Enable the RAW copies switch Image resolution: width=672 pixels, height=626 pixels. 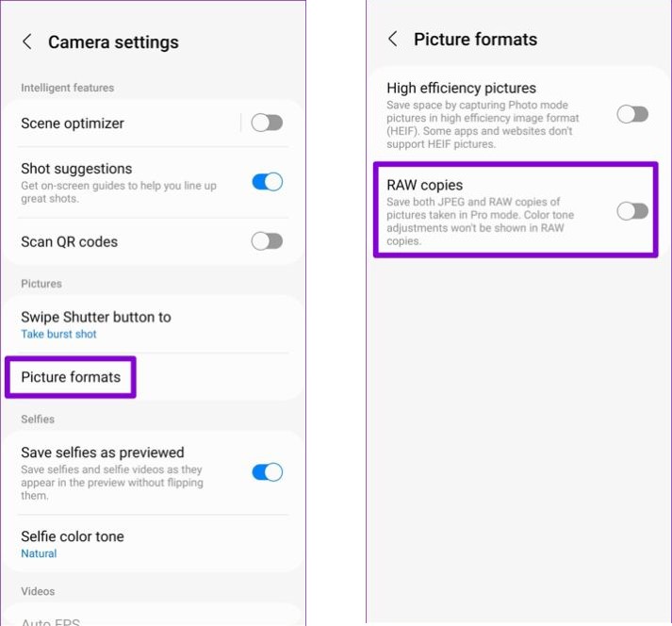click(632, 211)
